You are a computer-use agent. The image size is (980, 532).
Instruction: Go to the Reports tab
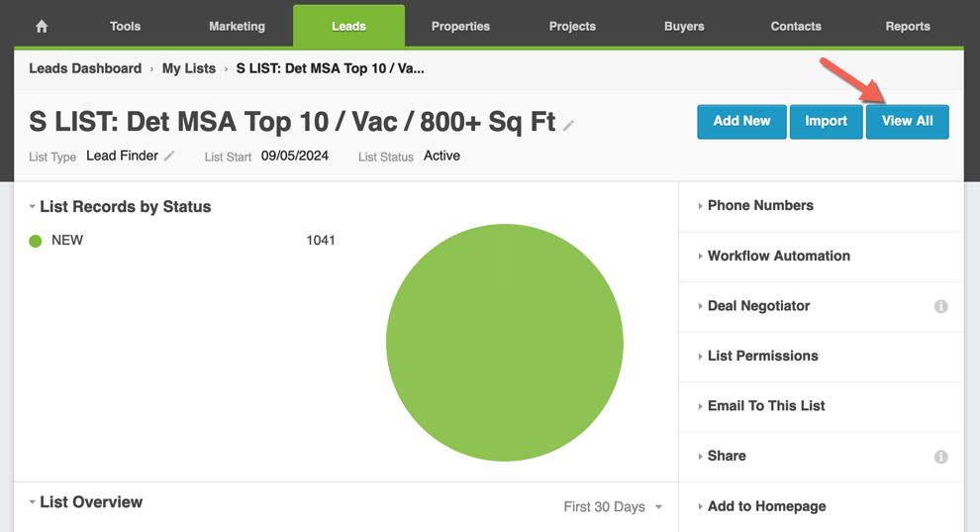(907, 27)
